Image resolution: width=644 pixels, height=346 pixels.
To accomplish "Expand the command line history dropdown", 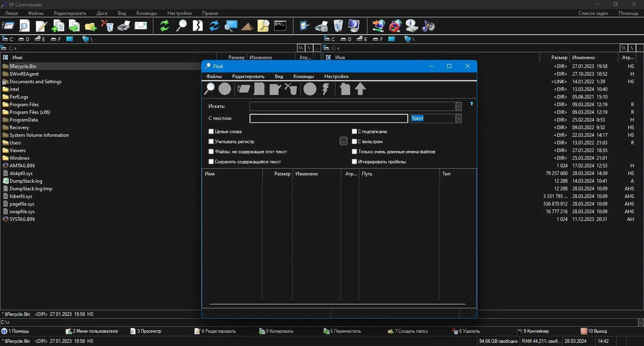I will [641, 322].
